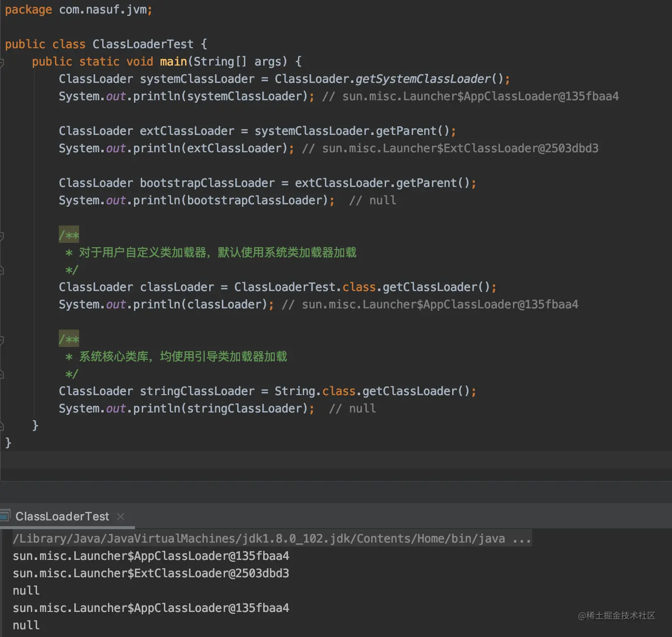Close the ClassLoaderTest run tab

click(x=121, y=517)
